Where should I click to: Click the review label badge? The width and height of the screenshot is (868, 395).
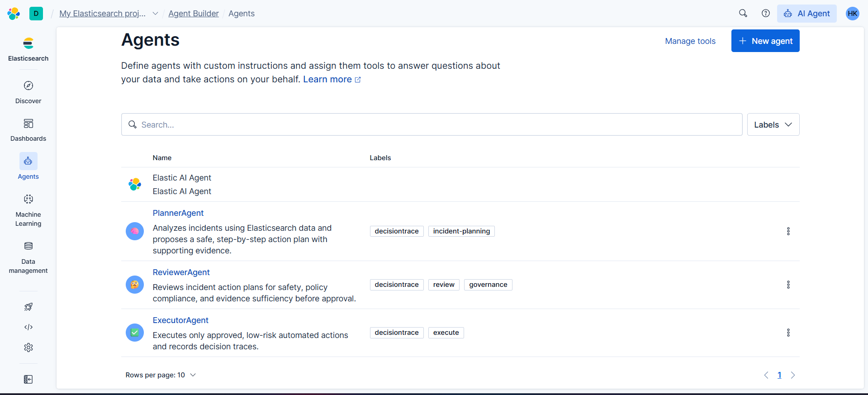444,285
